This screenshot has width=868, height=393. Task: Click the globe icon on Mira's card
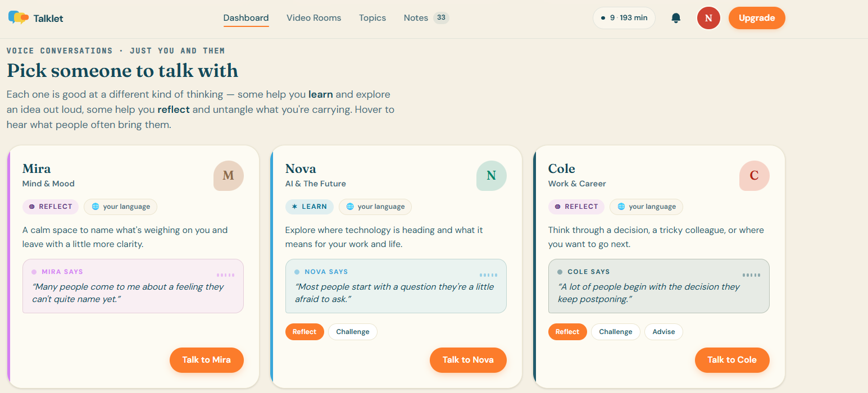click(96, 207)
